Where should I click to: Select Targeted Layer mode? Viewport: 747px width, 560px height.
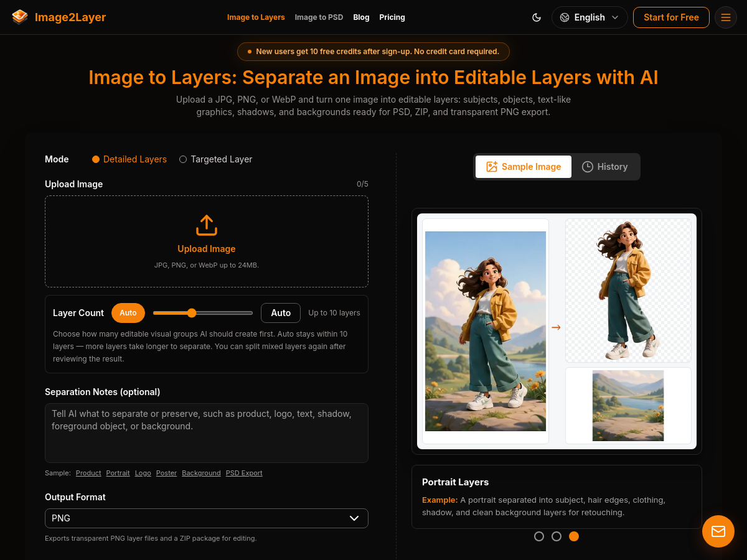216,159
